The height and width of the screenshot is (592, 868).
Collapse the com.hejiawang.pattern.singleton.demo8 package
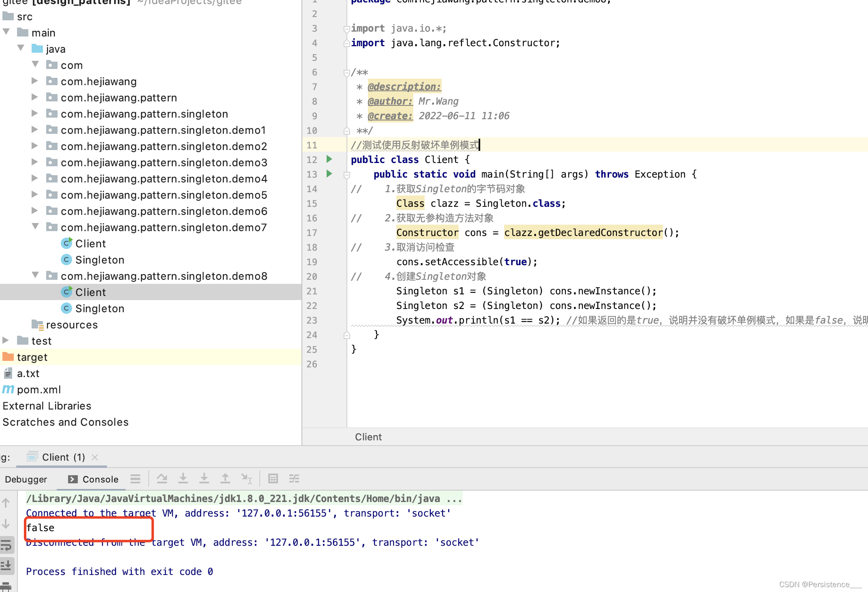click(36, 275)
